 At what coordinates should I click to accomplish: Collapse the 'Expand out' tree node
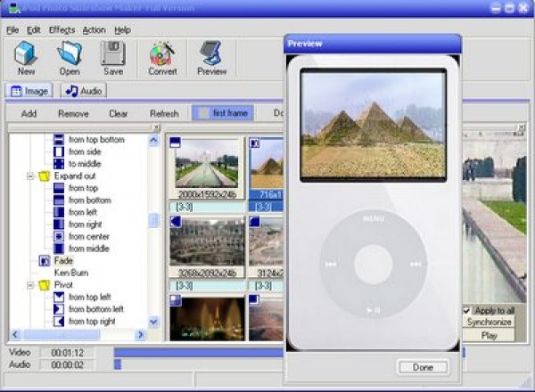[30, 176]
